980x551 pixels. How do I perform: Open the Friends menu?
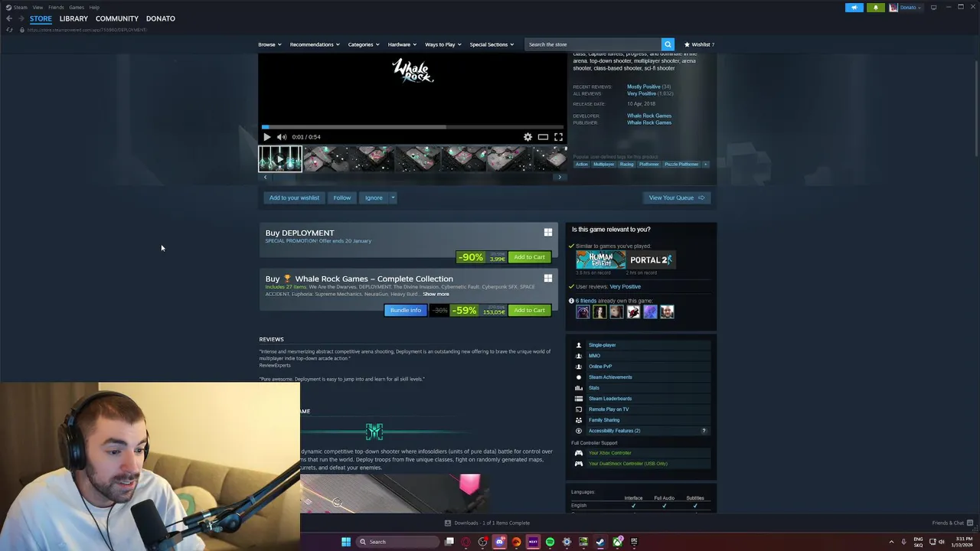[x=56, y=7]
